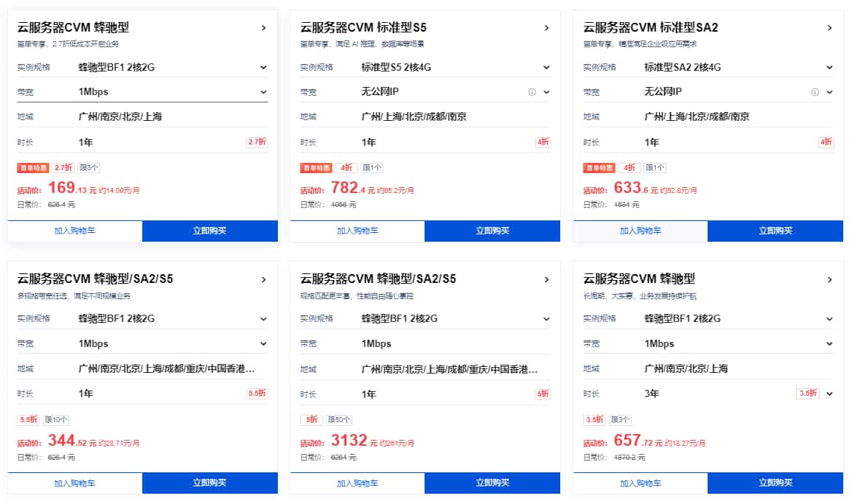855x504 pixels.
Task: Click 加入购物车 on the 标准型SA2 card
Action: coord(640,231)
